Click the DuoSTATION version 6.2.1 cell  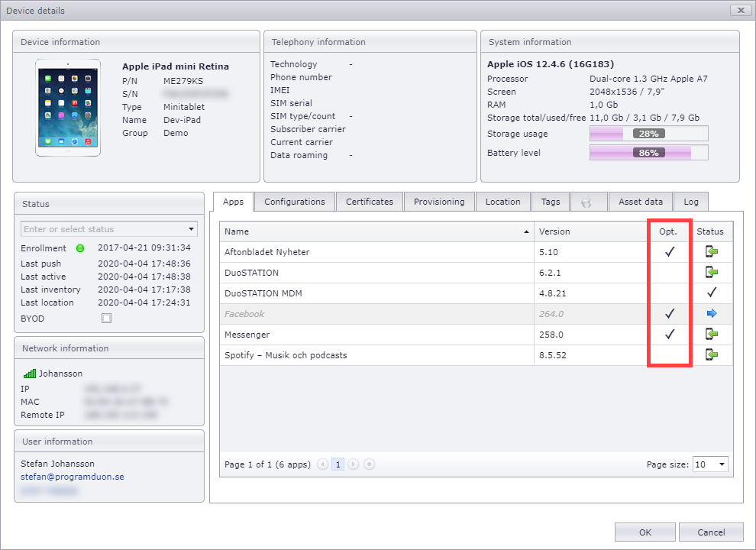[590, 273]
